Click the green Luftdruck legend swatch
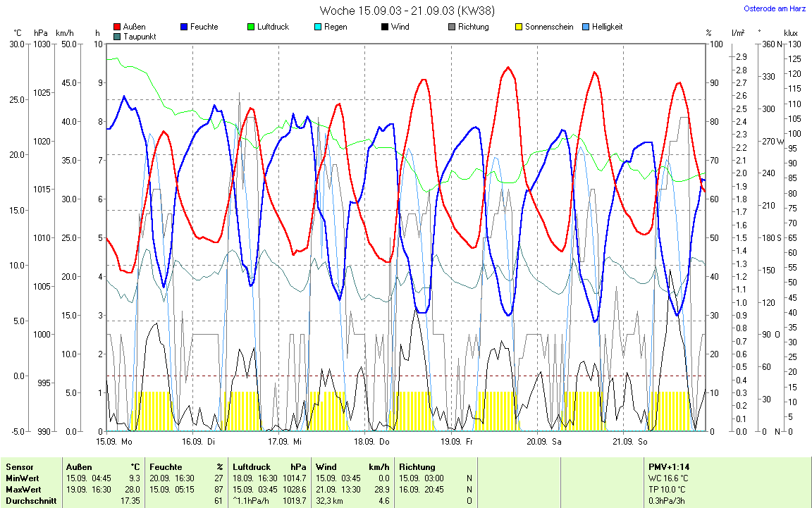The height and width of the screenshot is (508, 812). tap(251, 27)
